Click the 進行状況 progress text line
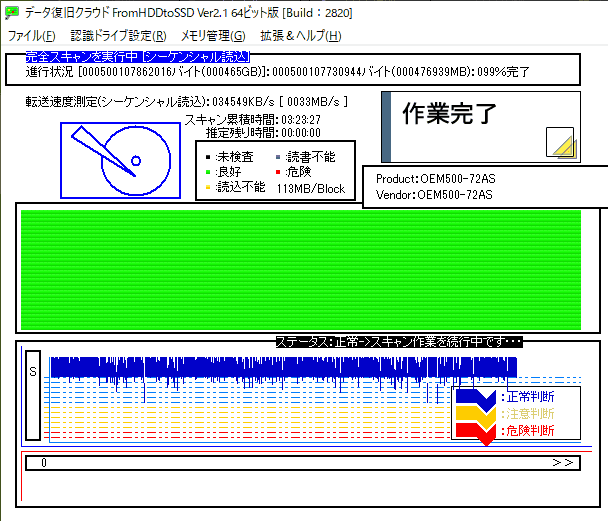The image size is (608, 521). pos(278,72)
